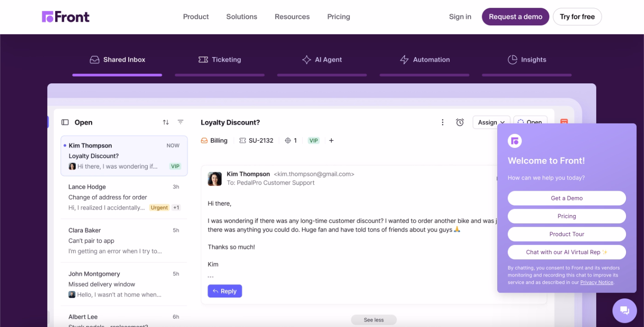Click the sort arrows icon above conversations
The width and height of the screenshot is (644, 327).
click(x=165, y=122)
